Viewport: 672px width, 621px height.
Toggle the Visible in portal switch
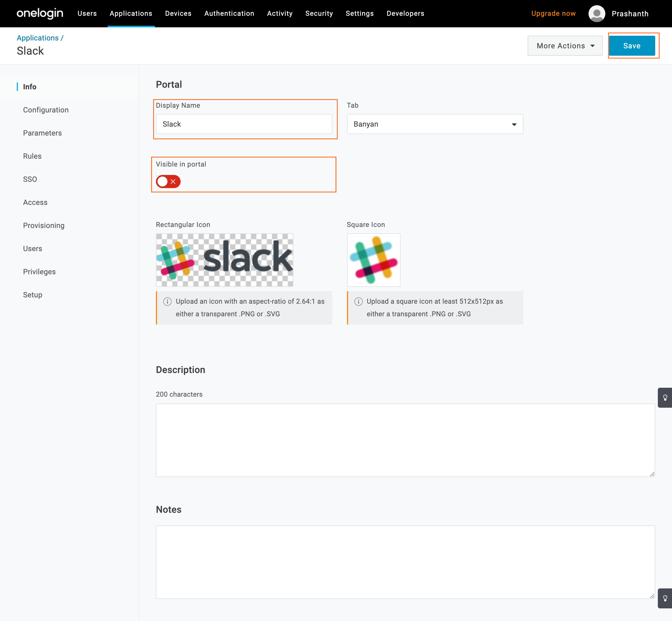[168, 182]
